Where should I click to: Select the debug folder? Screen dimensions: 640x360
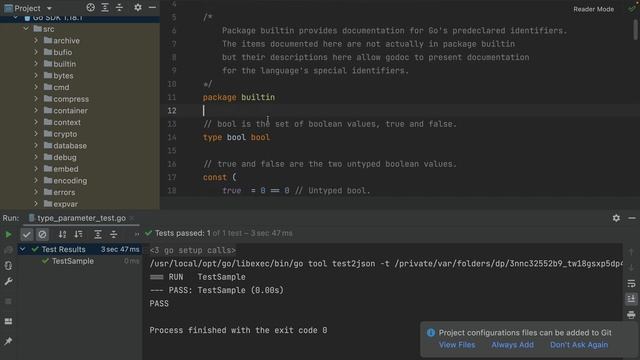tap(64, 157)
